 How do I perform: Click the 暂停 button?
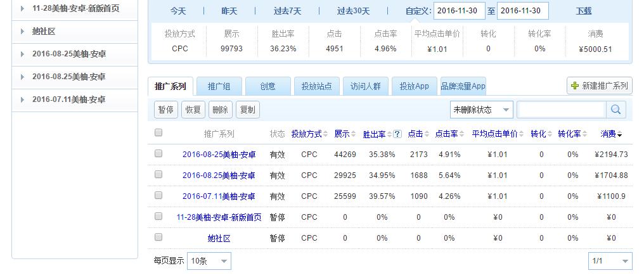pyautogui.click(x=166, y=110)
